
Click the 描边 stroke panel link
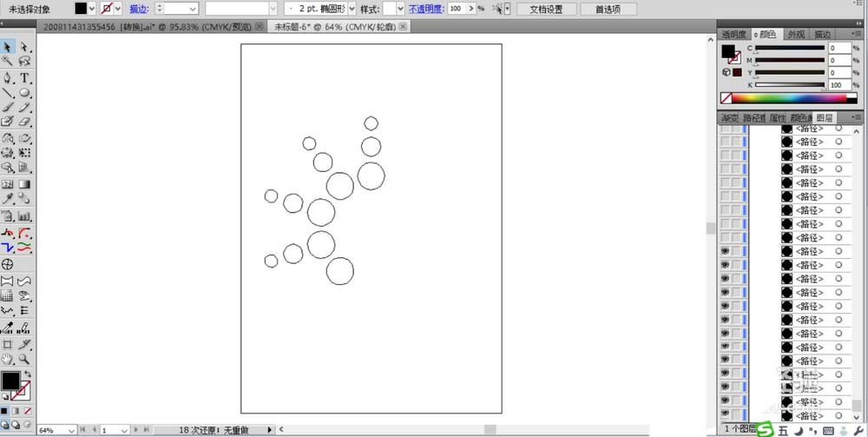pyautogui.click(x=139, y=9)
